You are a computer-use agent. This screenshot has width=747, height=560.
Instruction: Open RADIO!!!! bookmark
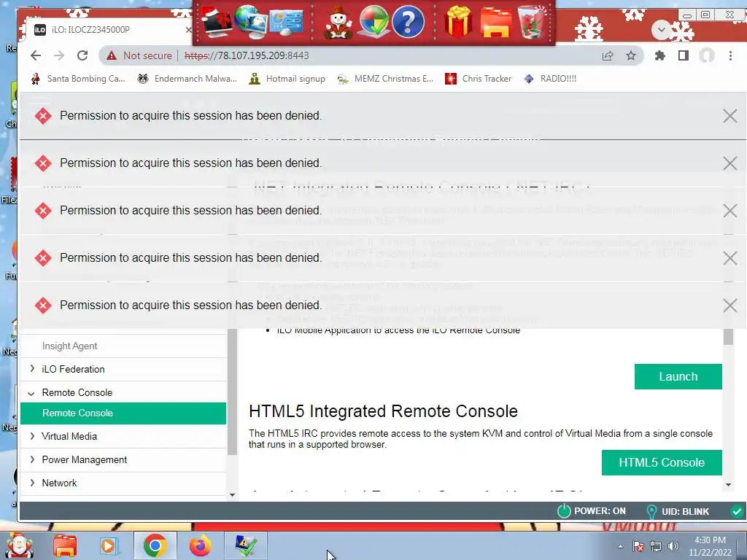pyautogui.click(x=550, y=79)
